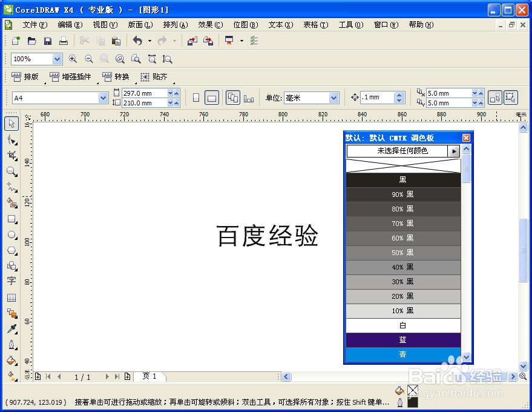Expand the application launcher arrow
The height and width of the screenshot is (412, 532).
point(241,41)
